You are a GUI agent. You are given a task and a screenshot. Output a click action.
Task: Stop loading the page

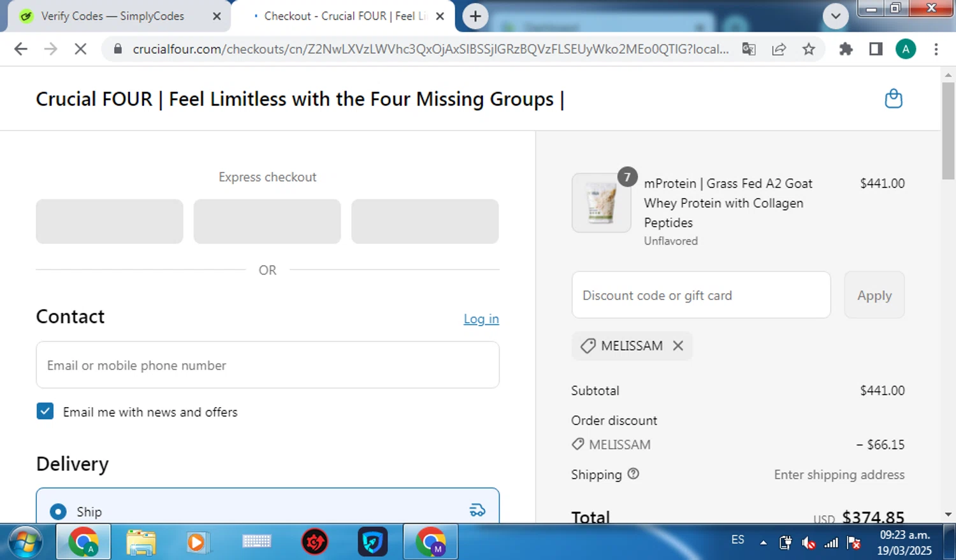pos(80,49)
